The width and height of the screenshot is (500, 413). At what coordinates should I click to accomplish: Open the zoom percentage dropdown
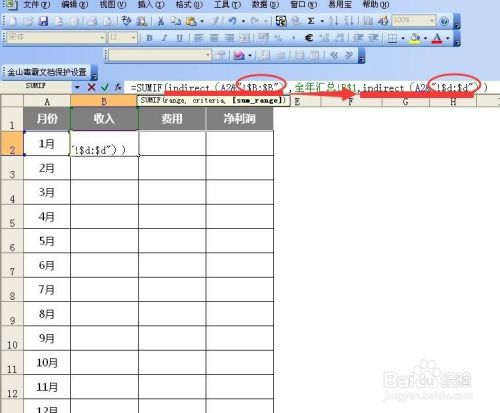pyautogui.click(x=432, y=21)
